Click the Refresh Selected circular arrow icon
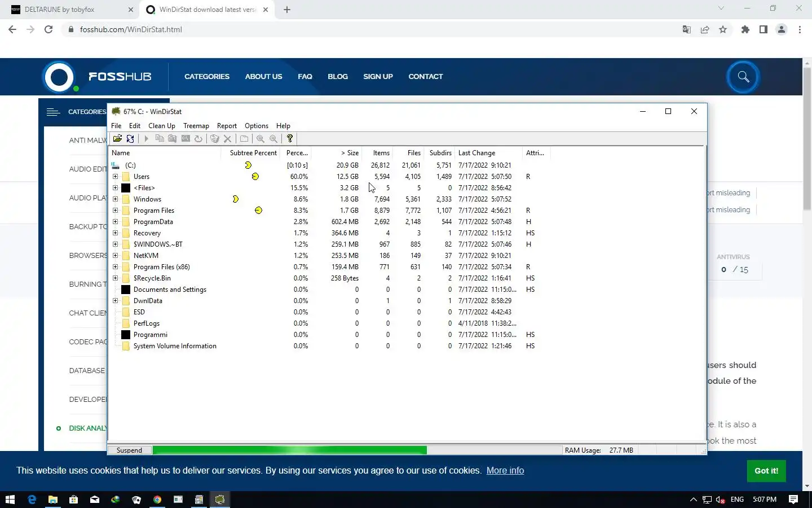The width and height of the screenshot is (812, 508). pyautogui.click(x=198, y=138)
